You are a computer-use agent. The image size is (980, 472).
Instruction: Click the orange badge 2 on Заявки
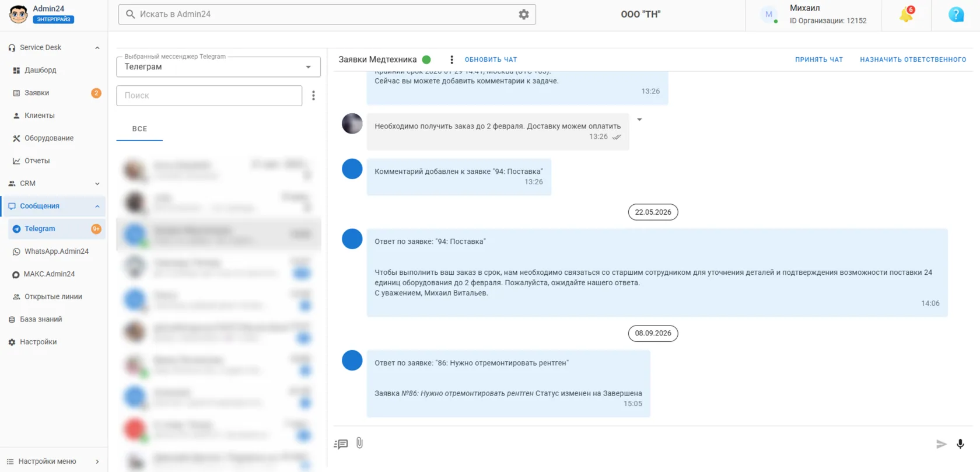[x=96, y=93]
